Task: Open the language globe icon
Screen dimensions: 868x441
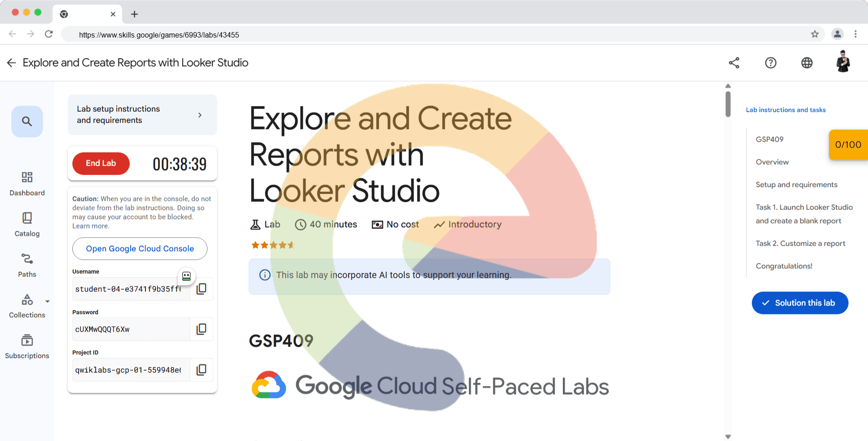Action: [x=807, y=63]
